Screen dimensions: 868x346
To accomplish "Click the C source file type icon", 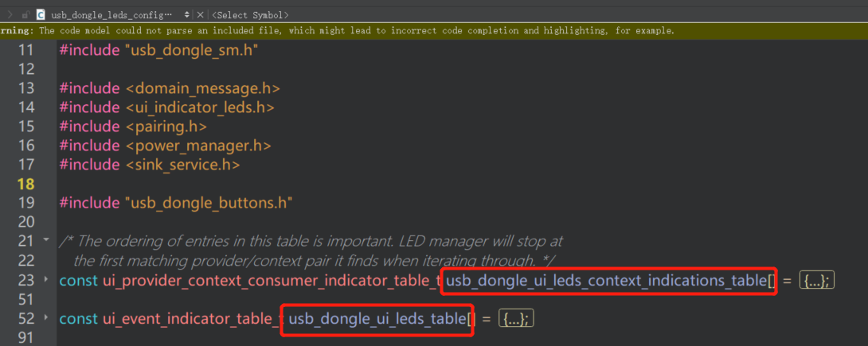I will point(41,14).
